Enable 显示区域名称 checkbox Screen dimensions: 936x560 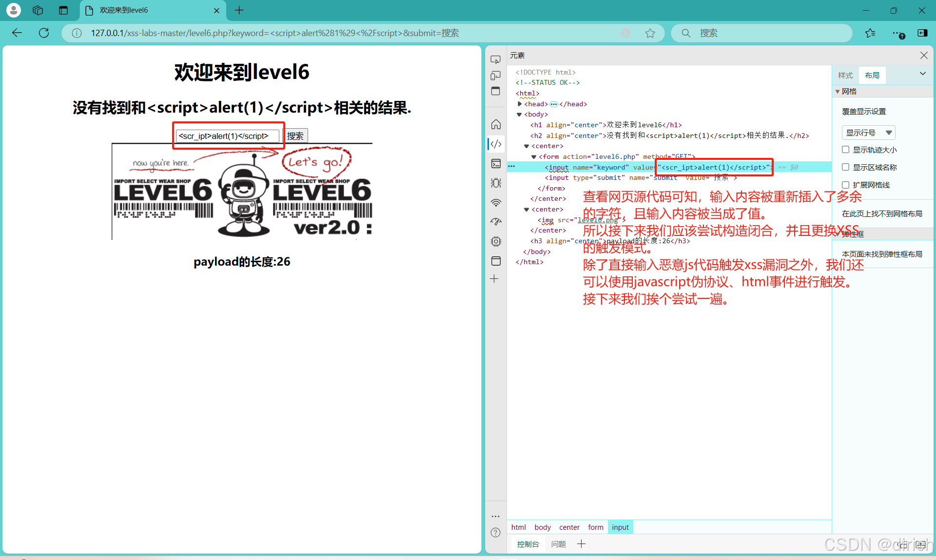coord(846,167)
